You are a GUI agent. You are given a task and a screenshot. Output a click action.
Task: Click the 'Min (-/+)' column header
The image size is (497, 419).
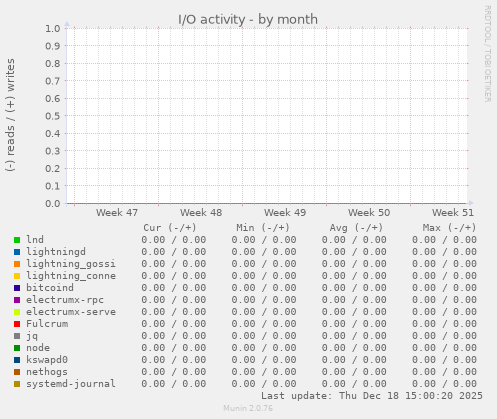[263, 228]
